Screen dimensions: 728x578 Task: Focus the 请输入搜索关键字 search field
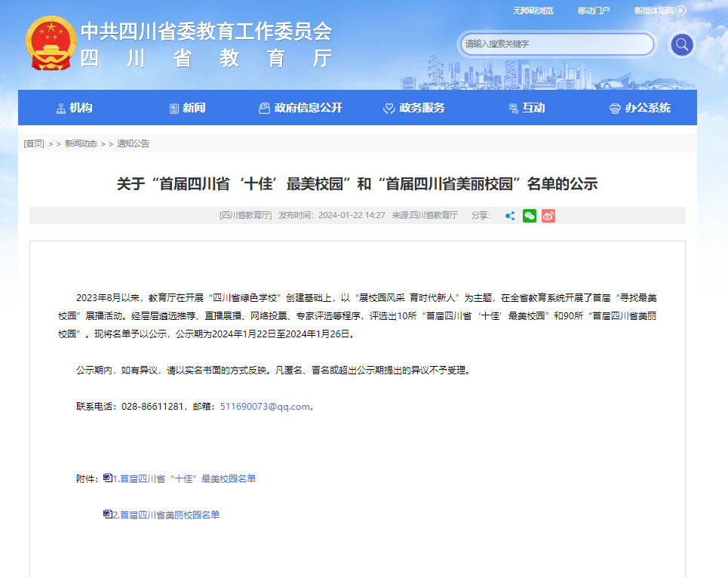557,44
